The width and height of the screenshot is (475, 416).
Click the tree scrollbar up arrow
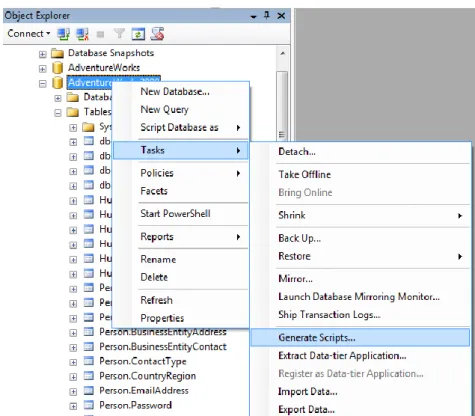282,54
